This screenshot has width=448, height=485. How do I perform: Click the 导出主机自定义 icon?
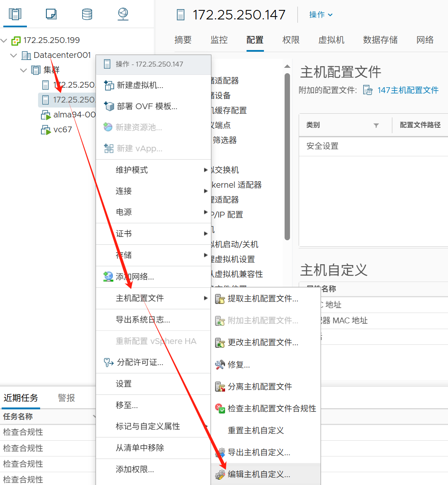click(220, 452)
